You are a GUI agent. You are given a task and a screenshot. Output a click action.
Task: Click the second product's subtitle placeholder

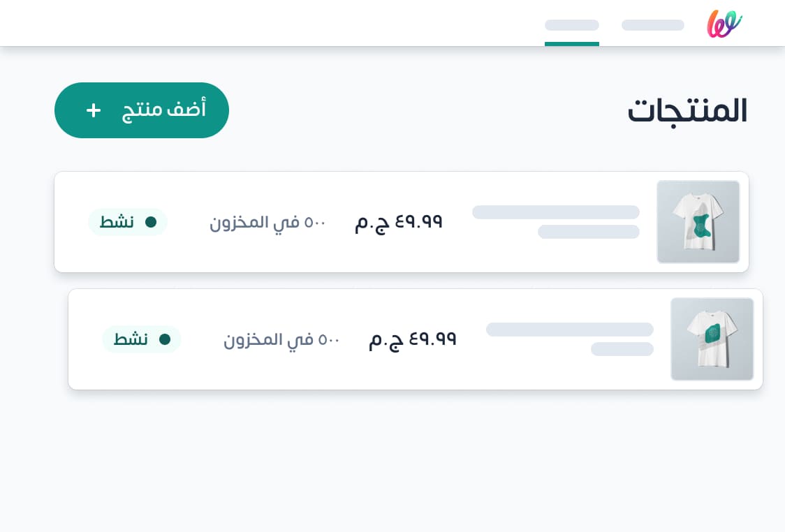click(622, 349)
